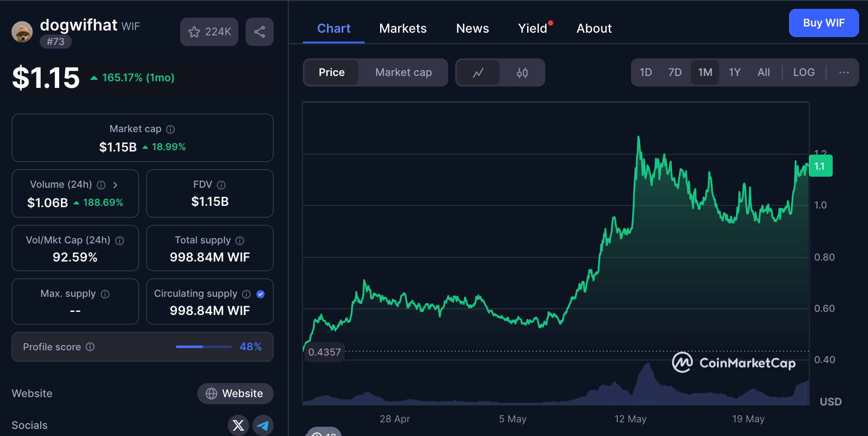
Task: Open dogwifhat's X profile icon
Action: 238,425
